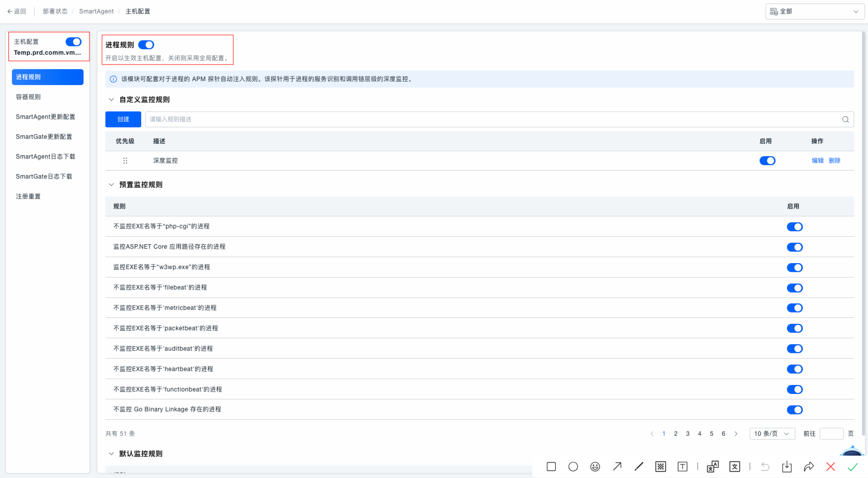Go to SmartAgent日志下载 in sidebar
868x478 pixels.
(45, 157)
